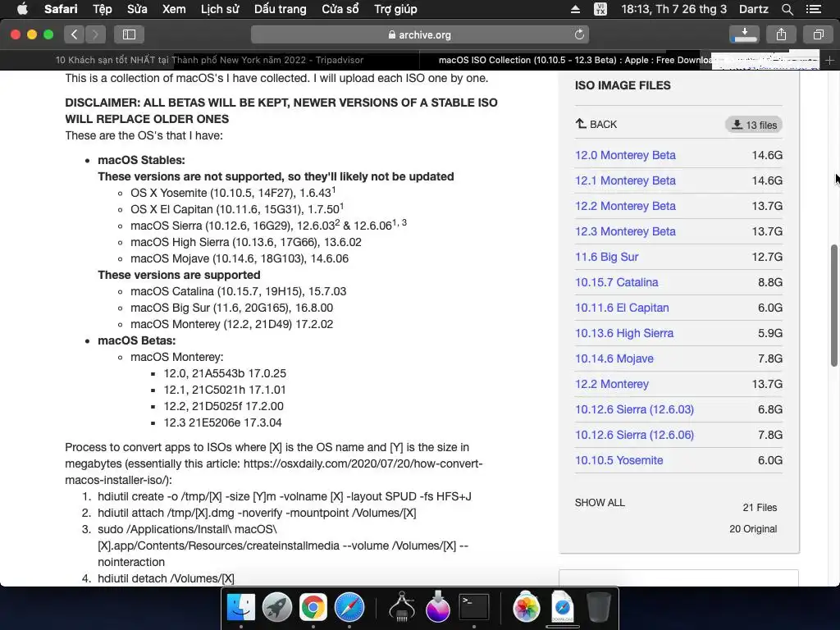
Task: Download 11.6 Big Sur ISO
Action: pyautogui.click(x=606, y=257)
